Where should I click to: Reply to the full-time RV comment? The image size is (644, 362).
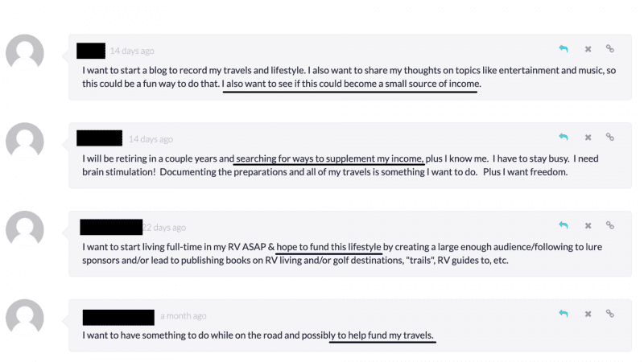point(563,226)
